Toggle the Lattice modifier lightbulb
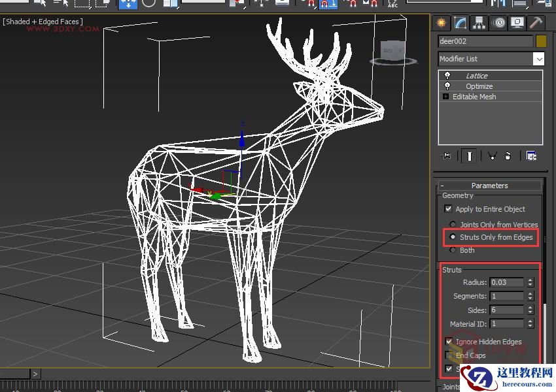556x392 pixels. (x=447, y=76)
